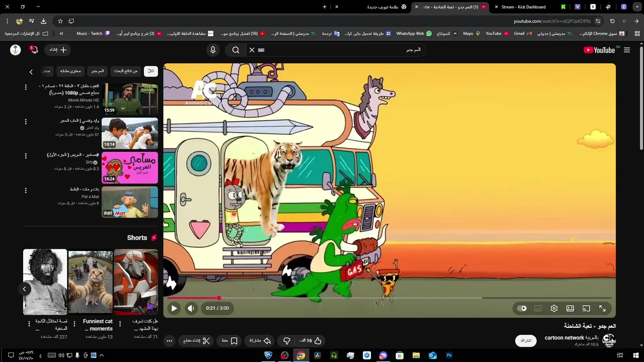
Task: Open Outlook from the taskbar
Action: click(x=432, y=355)
